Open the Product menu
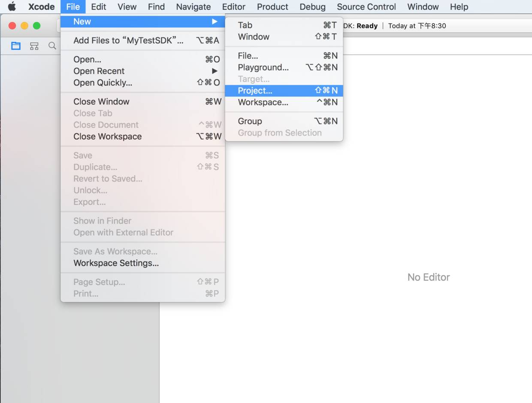532x403 pixels. 272,7
